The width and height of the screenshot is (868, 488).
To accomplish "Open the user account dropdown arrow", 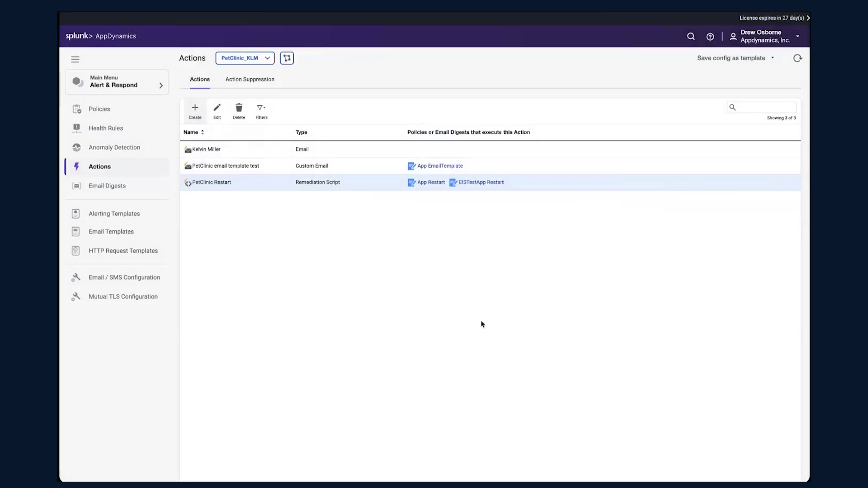I will pyautogui.click(x=797, y=36).
